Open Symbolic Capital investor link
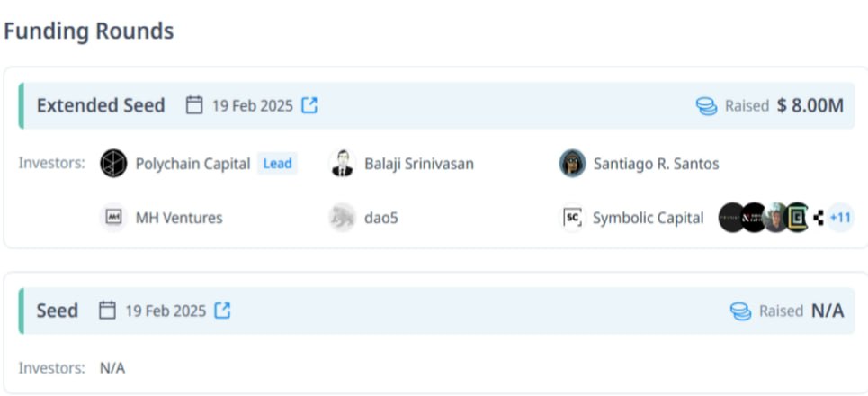868x396 pixels. tap(649, 218)
